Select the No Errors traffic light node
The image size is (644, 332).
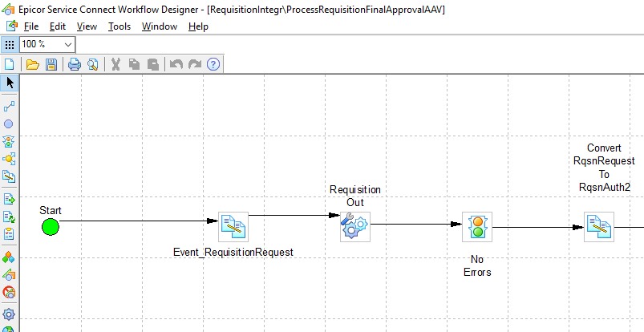(477, 227)
